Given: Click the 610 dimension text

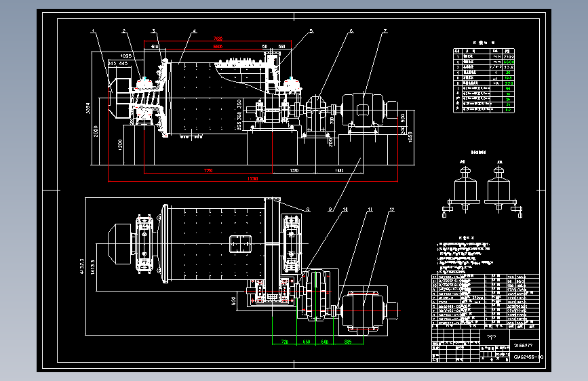Looking at the screenshot, I should 155,47.
